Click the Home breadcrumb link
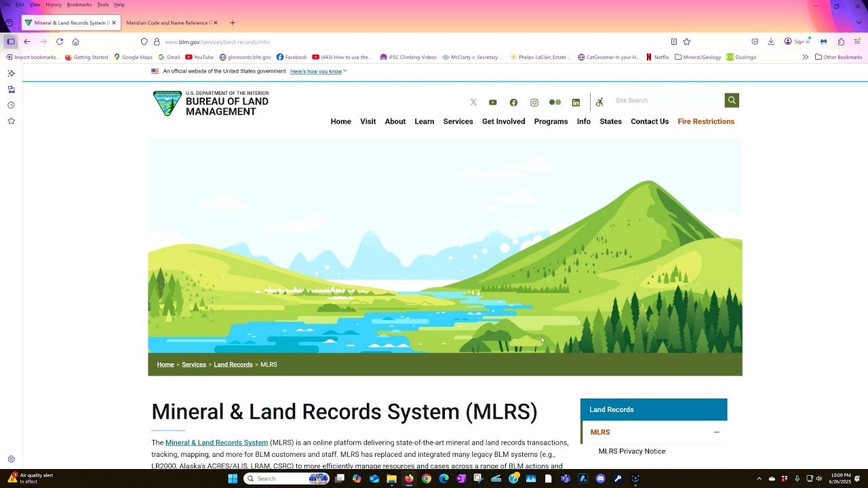868x488 pixels. point(165,365)
